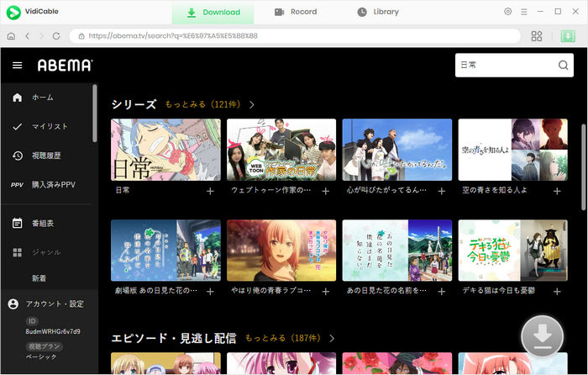
Task: Click もっとみる（187件） episodes link
Action: [x=284, y=338]
